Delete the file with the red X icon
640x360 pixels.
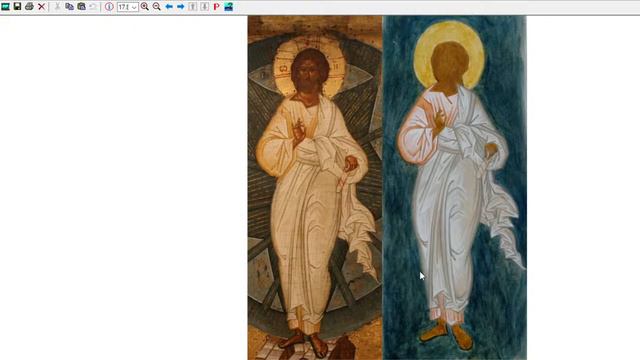(x=41, y=7)
